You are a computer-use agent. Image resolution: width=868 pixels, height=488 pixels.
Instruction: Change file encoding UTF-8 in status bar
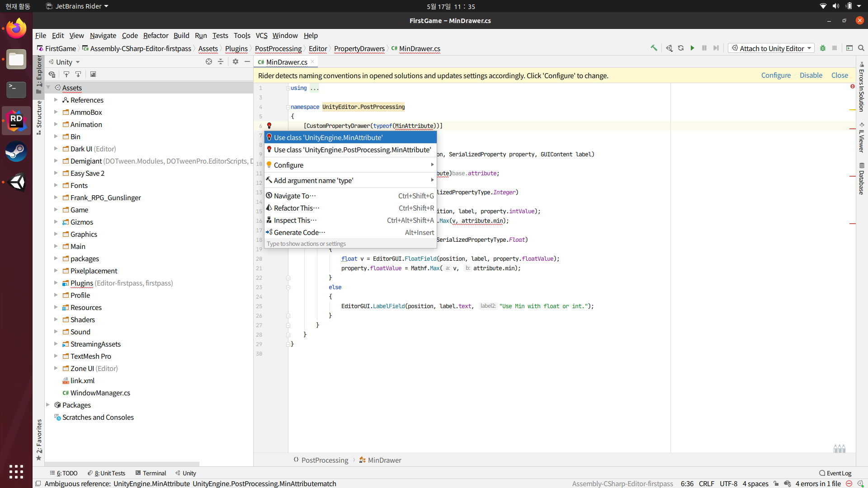point(728,483)
